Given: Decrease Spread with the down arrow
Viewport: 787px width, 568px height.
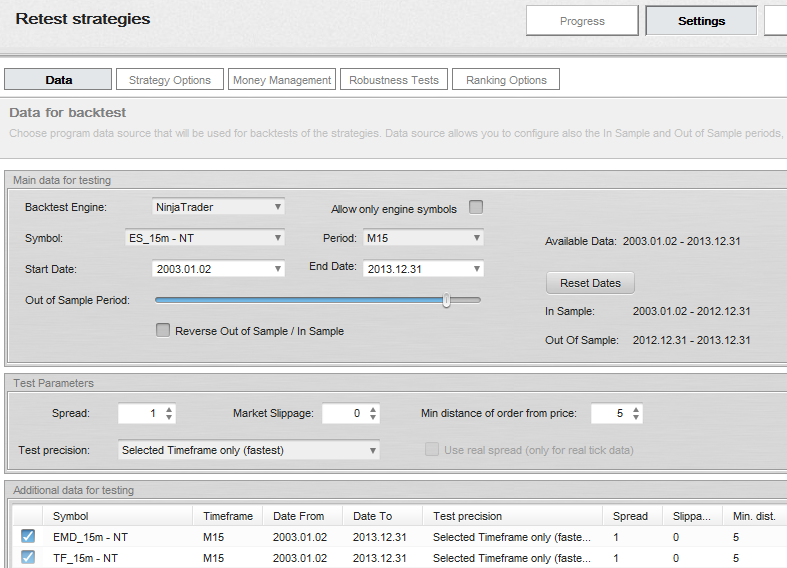Looking at the screenshot, I should point(169,417).
